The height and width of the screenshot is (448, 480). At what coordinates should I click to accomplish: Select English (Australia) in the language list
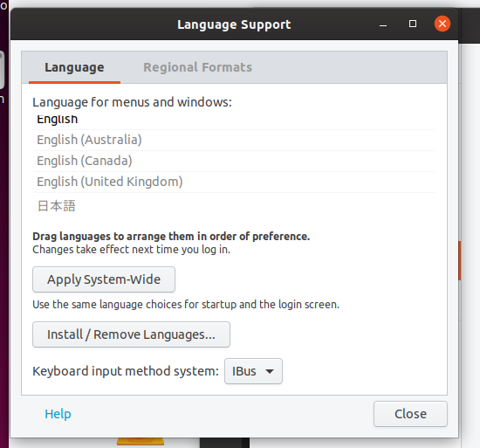234,140
